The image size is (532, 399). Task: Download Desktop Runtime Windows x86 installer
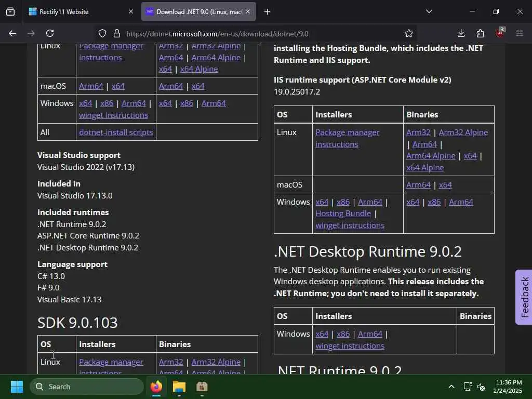click(343, 334)
